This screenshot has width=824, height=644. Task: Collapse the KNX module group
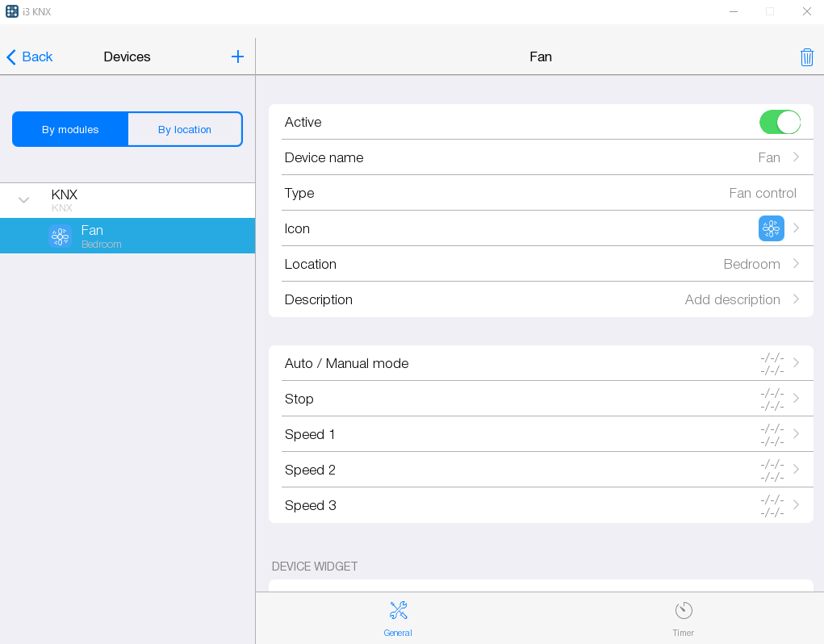24,200
